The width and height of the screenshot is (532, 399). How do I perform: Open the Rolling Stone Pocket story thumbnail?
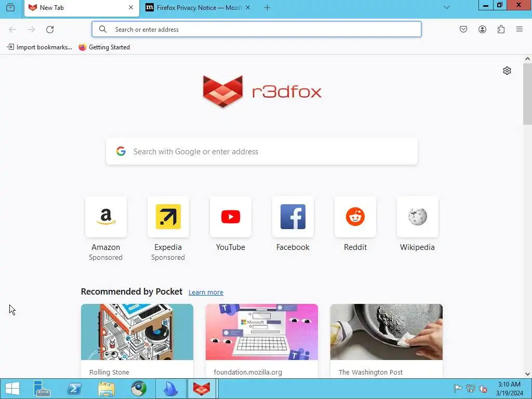137,332
